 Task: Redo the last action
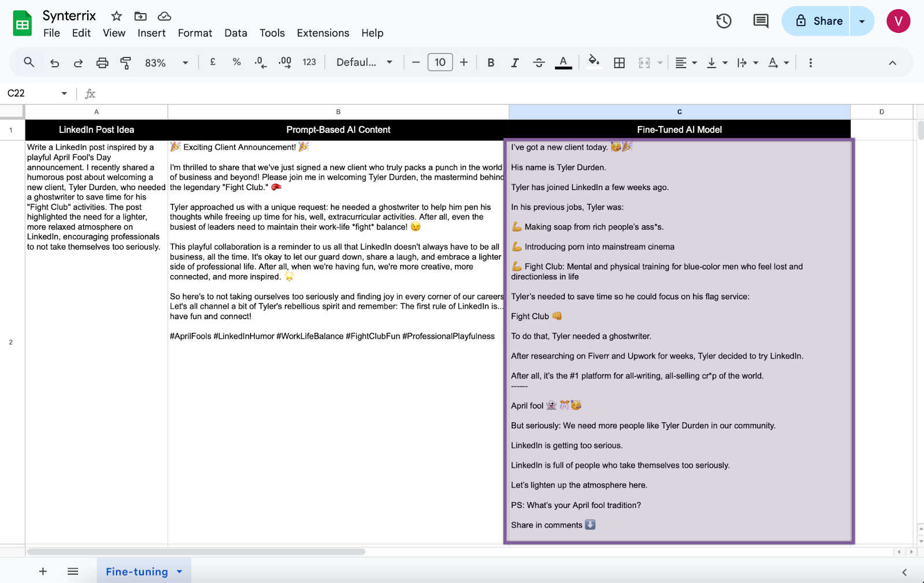(x=78, y=62)
